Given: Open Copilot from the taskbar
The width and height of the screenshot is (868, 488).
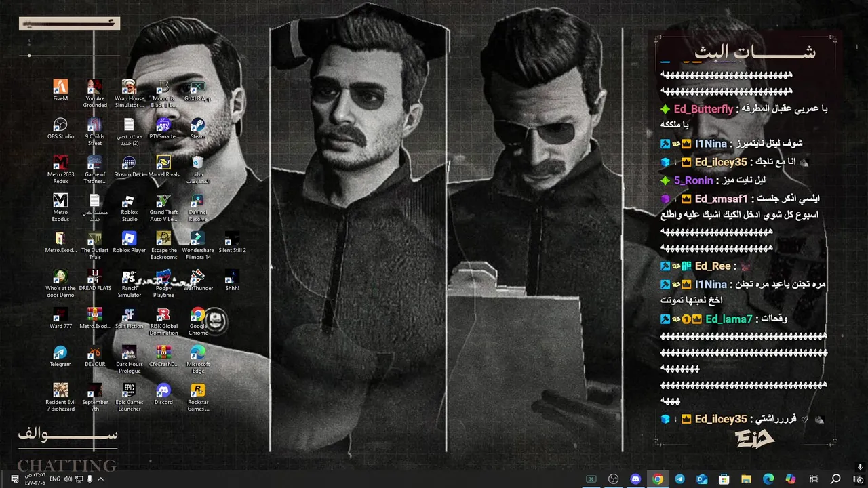Looking at the screenshot, I should [791, 479].
